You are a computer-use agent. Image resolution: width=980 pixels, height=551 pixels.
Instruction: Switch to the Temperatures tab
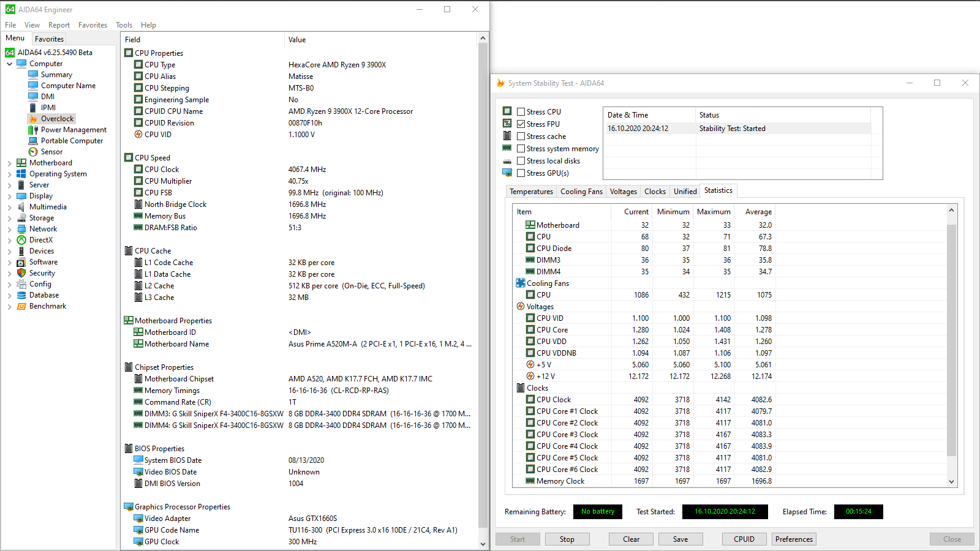click(x=531, y=192)
